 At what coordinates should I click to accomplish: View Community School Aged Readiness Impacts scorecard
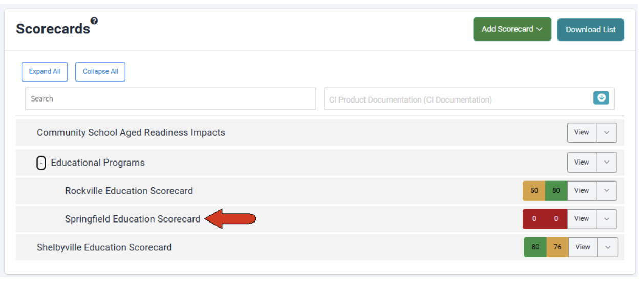(582, 132)
